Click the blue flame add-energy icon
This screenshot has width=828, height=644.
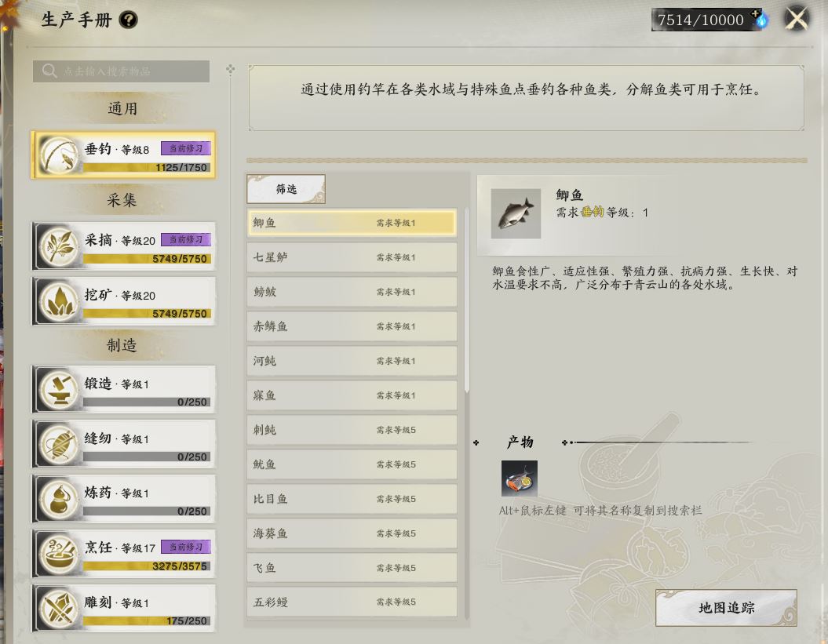(x=761, y=19)
